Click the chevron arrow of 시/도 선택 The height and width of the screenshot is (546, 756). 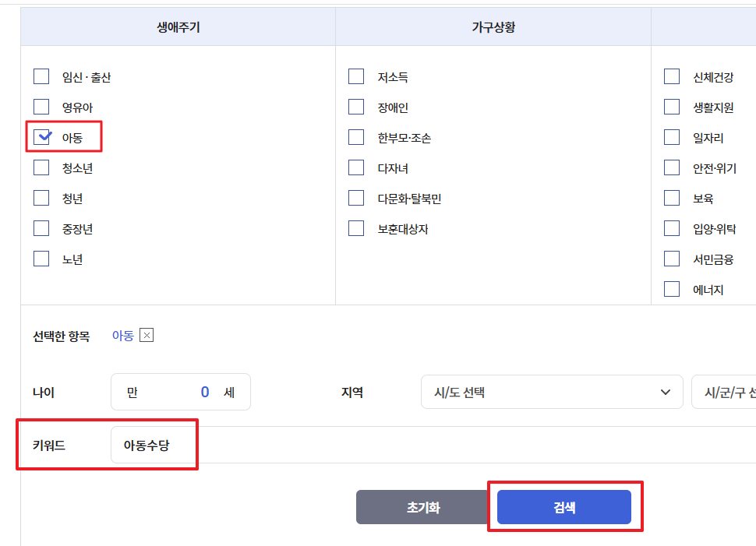click(666, 393)
